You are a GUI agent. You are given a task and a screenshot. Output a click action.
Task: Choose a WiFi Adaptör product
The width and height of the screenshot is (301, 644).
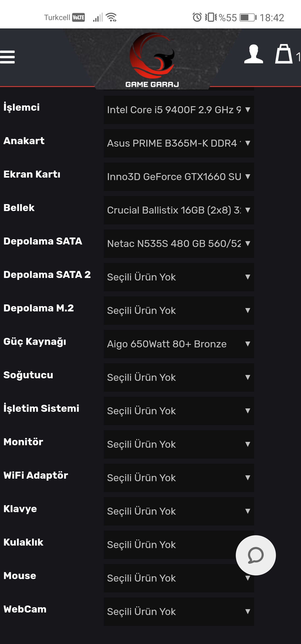pos(179,478)
